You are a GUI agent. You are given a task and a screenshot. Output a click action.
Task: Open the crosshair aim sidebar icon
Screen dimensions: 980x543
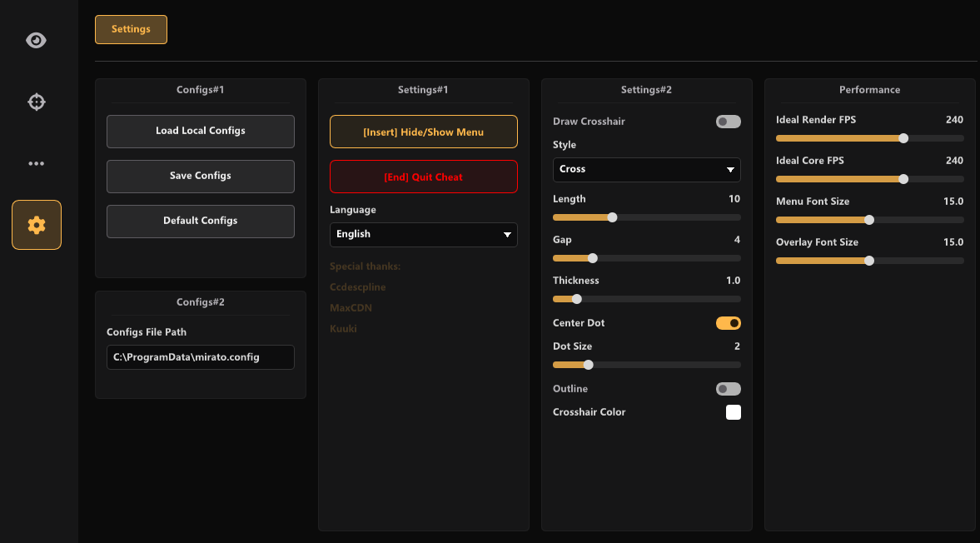(37, 102)
